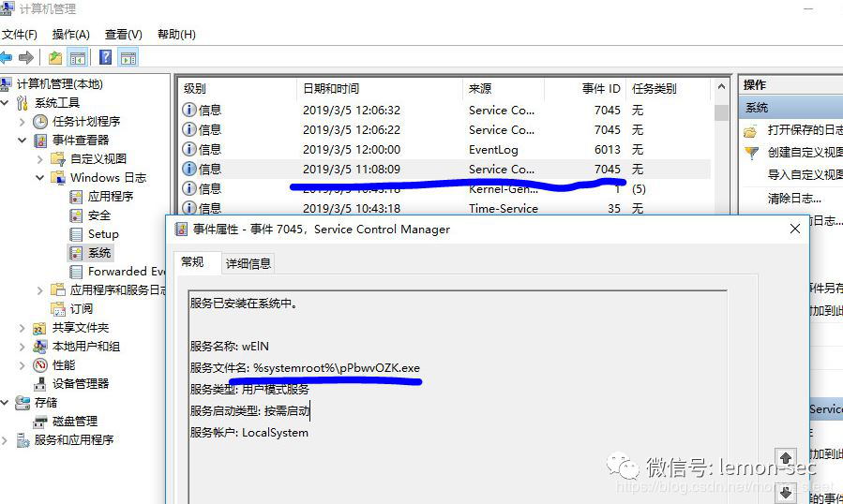Select 本地用户和组 node
Viewport: 843px width, 504px height.
tap(86, 347)
